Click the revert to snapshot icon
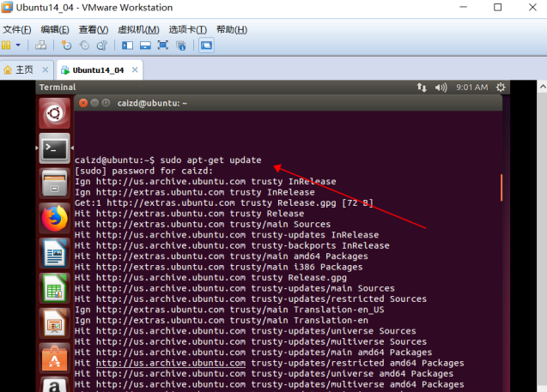Screen dimensions: 547x392 click(x=84, y=45)
